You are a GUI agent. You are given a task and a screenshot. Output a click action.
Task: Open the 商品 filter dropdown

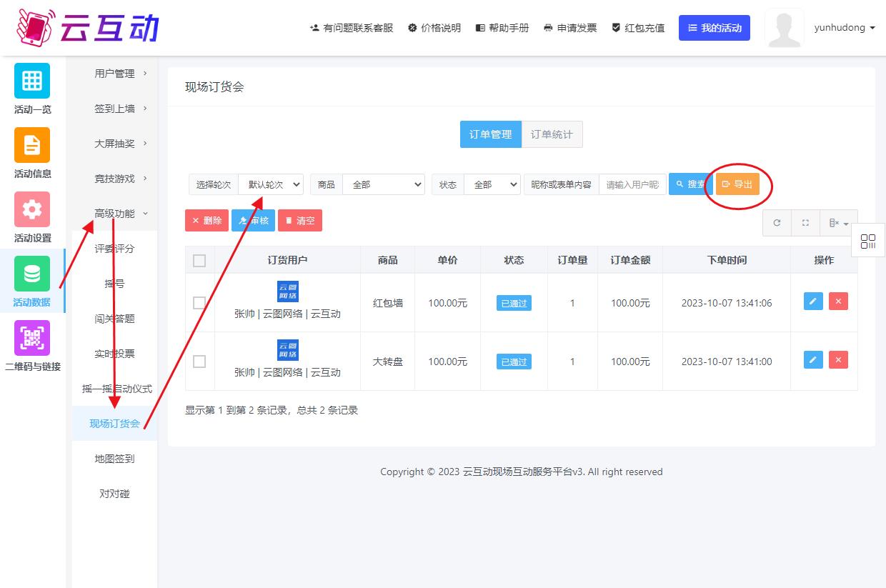coord(384,184)
